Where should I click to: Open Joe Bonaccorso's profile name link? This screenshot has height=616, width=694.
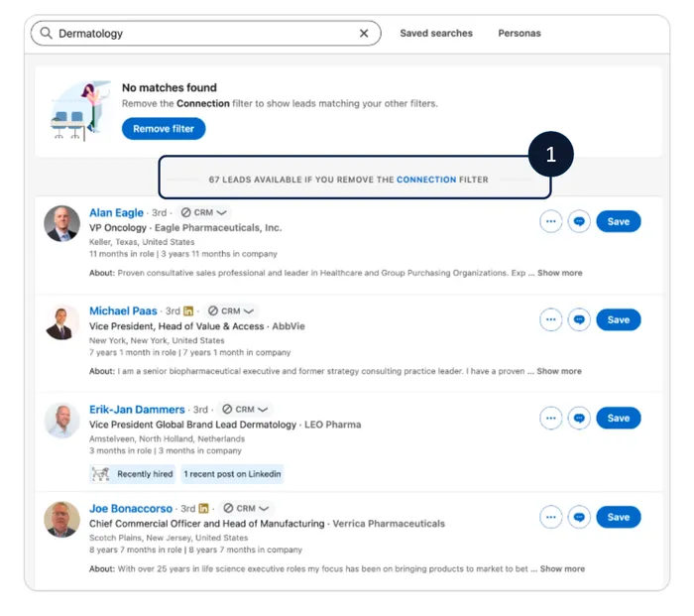pyautogui.click(x=131, y=509)
